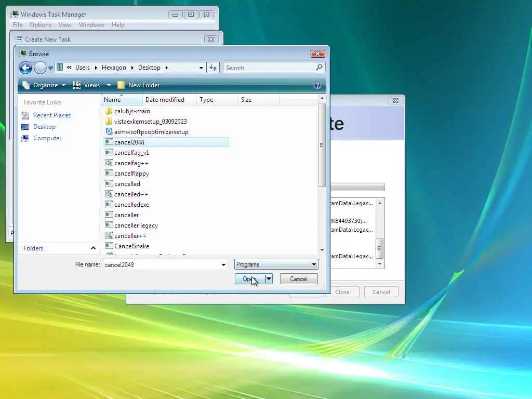Viewport: 532px width, 399px height.
Task: Click Cancel button in background update window
Action: click(381, 292)
